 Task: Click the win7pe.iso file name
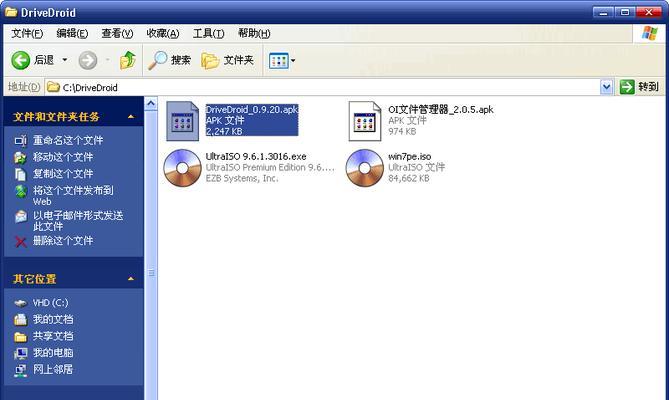410,157
